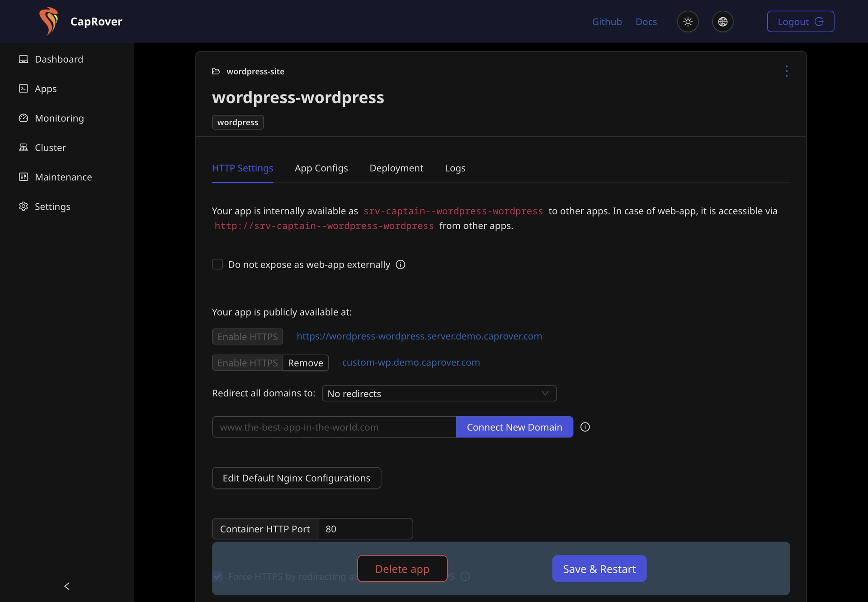Open the 'Redirect all domains to' dropdown
Viewport: 868px width, 602px height.
(439, 393)
